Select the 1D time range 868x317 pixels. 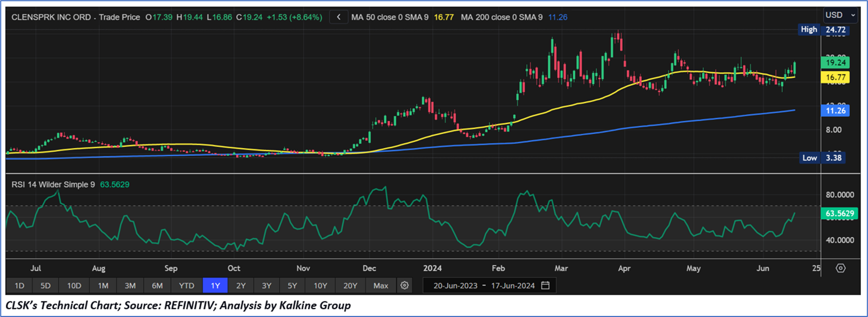coord(19,286)
